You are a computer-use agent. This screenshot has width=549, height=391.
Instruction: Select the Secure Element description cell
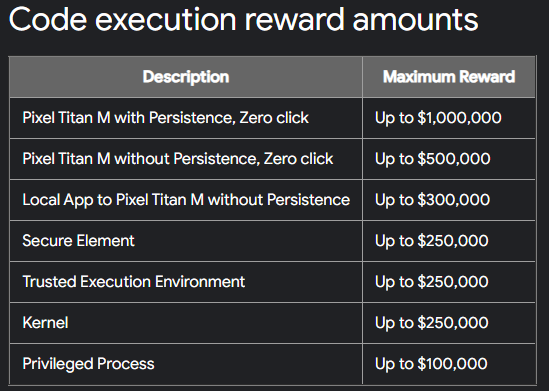pyautogui.click(x=186, y=241)
